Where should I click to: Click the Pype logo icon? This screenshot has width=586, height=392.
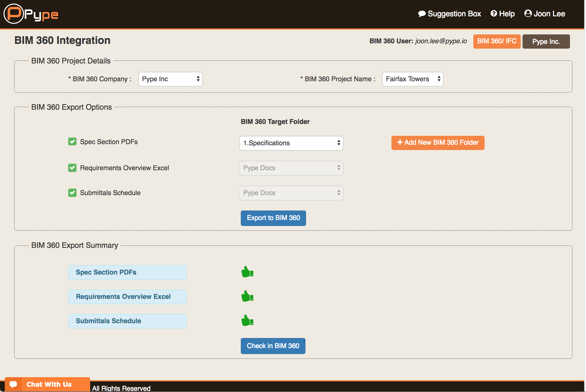[x=14, y=14]
